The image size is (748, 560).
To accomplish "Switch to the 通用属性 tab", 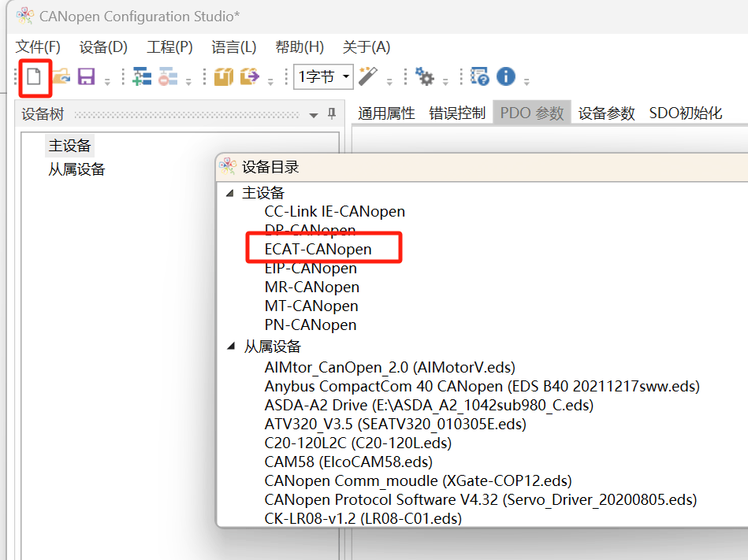I will click(386, 113).
